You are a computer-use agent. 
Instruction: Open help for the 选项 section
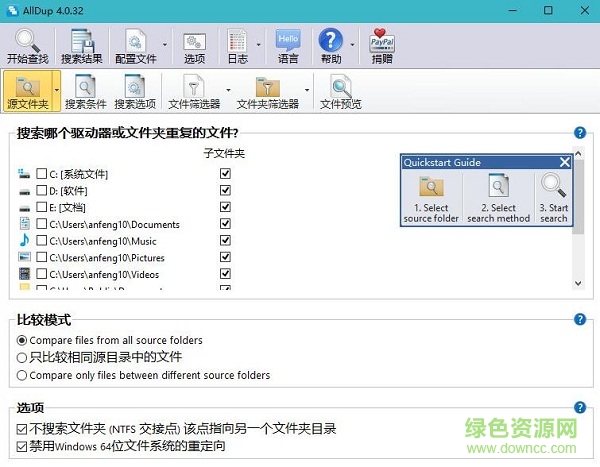[x=580, y=407]
